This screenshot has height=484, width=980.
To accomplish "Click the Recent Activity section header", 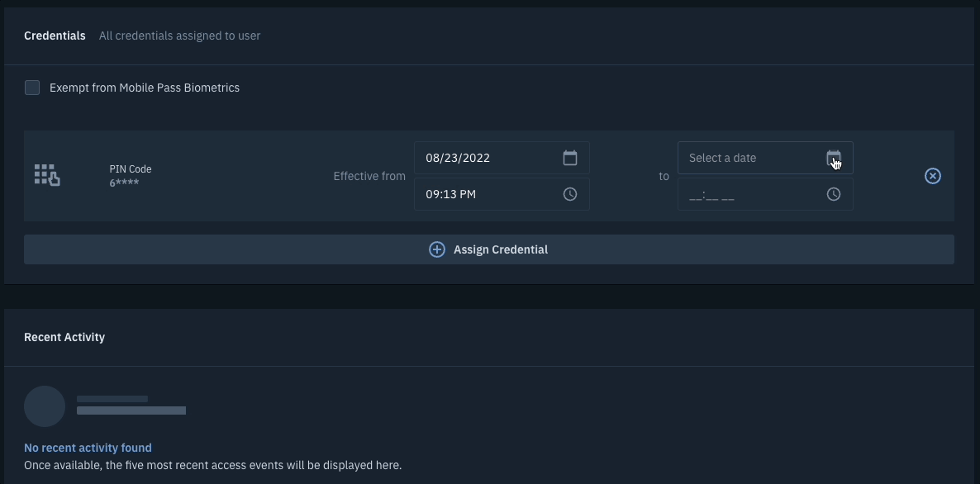I will pyautogui.click(x=64, y=337).
